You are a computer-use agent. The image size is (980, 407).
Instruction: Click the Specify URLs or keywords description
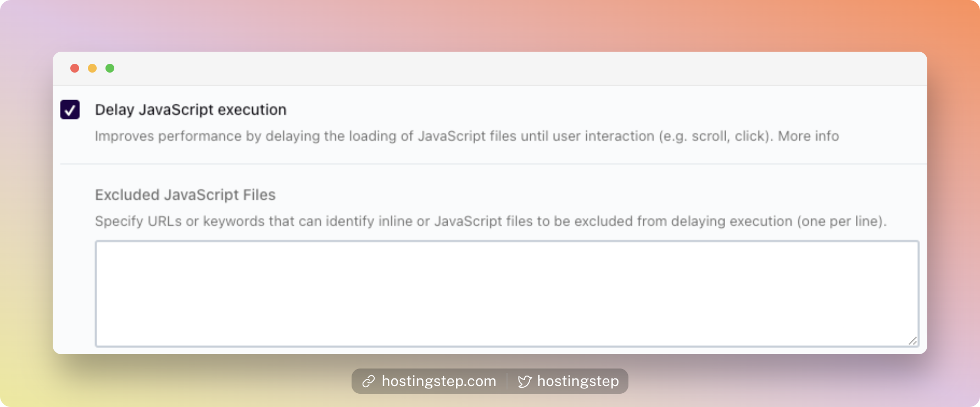point(491,221)
